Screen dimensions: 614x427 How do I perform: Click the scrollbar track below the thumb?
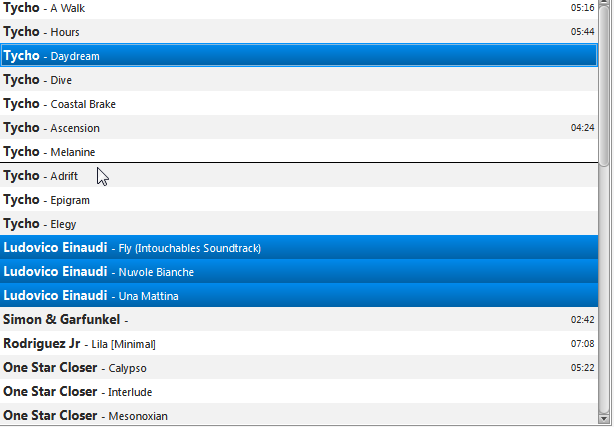[x=605, y=289]
